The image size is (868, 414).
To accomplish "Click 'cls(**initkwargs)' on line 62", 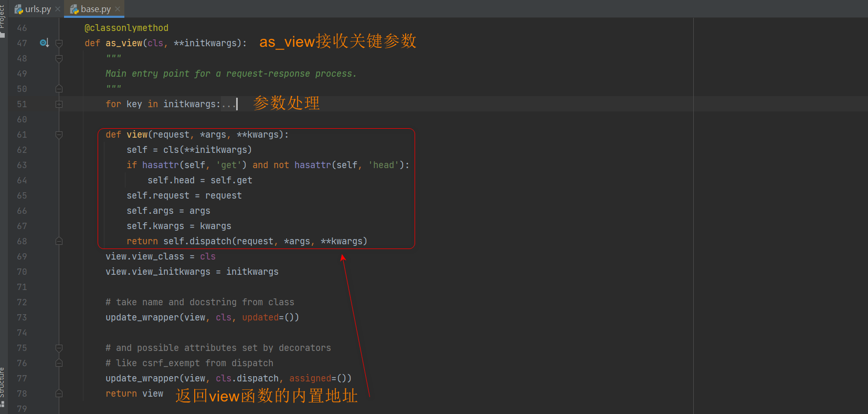I will tap(208, 150).
